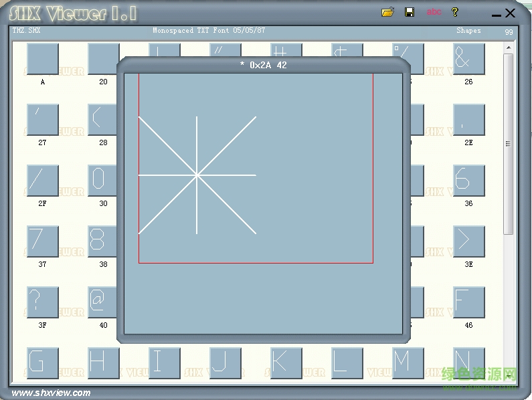Click the Shapes count label
The height and width of the screenshot is (400, 532).
click(x=468, y=30)
